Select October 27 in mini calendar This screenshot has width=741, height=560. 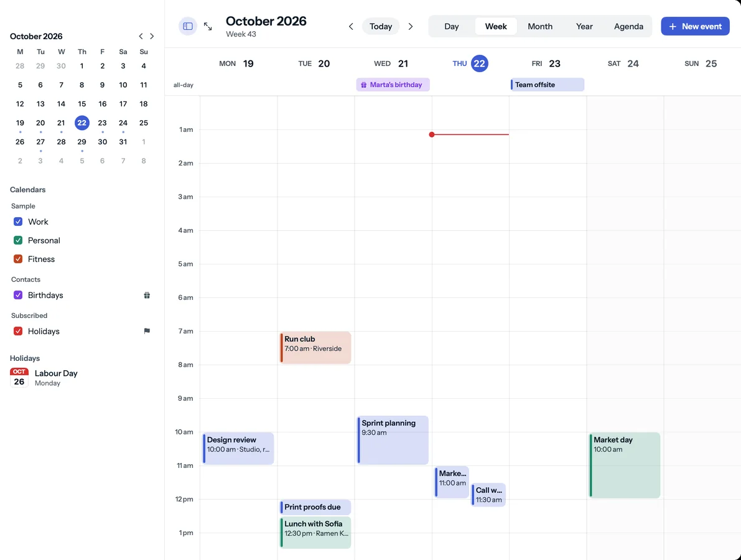pyautogui.click(x=40, y=142)
